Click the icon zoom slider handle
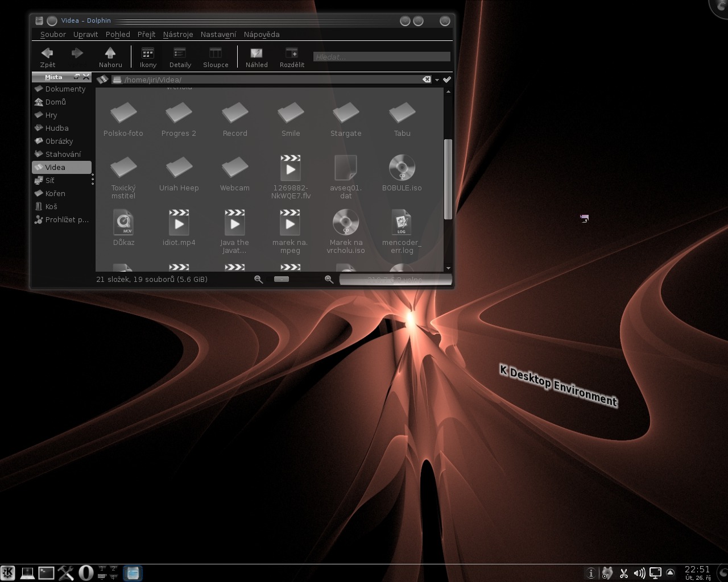728x582 pixels. click(x=282, y=279)
